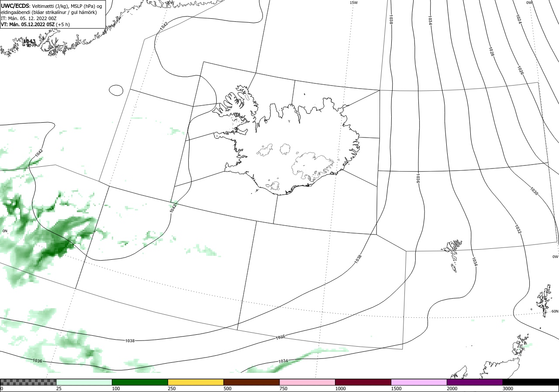Screen dimensions: 559x392
Task: Choose the light pink 750–1000 legend swatch
Action: pyautogui.click(x=307, y=382)
